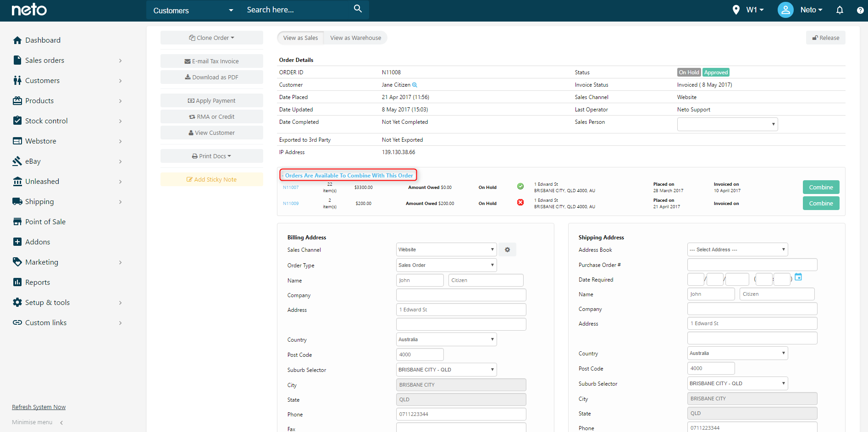Viewport: 868px width, 432px height.
Task: Click the billing Post Code field
Action: coord(420,354)
